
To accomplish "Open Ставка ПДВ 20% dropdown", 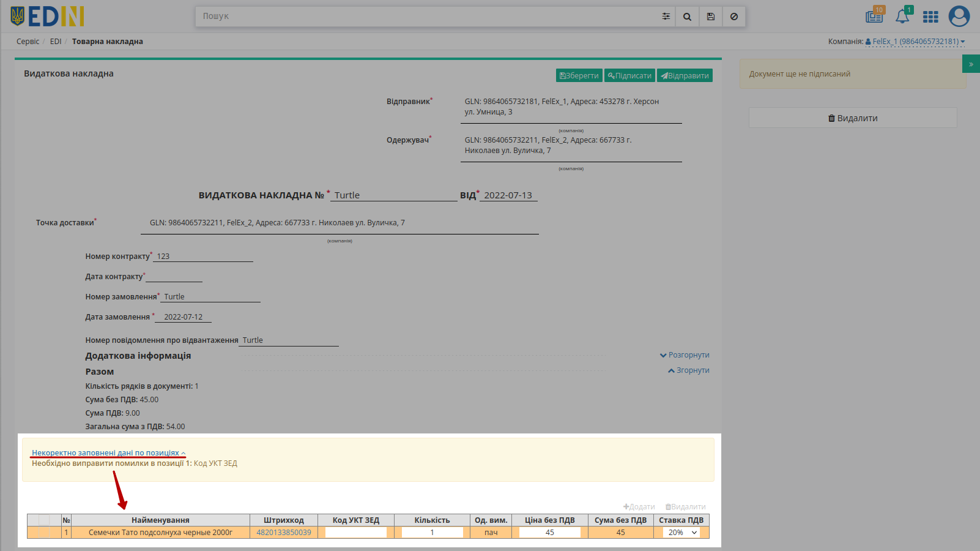I will pyautogui.click(x=681, y=533).
